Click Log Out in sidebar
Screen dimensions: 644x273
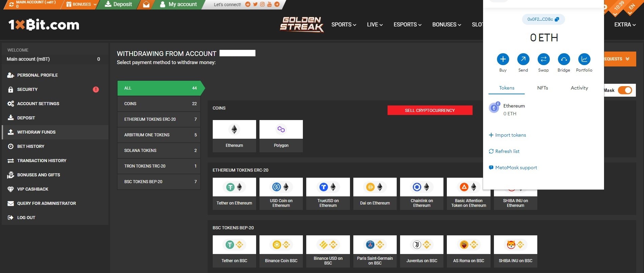pyautogui.click(x=55, y=218)
